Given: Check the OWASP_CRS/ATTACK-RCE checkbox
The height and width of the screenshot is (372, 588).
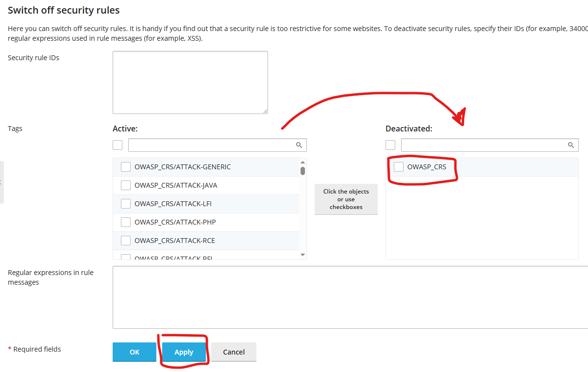Looking at the screenshot, I should click(x=126, y=241).
